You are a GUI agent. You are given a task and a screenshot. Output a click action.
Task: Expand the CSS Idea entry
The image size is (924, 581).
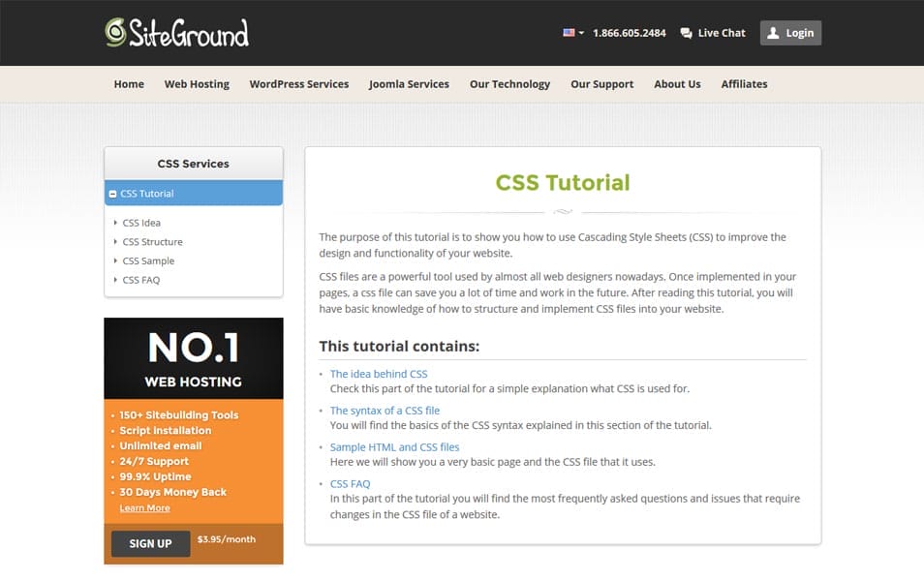pyautogui.click(x=141, y=222)
